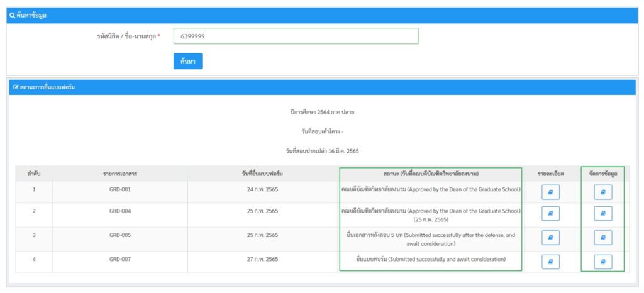Click the ลำดับ column header
The height and width of the screenshot is (293, 644).
[34, 174]
